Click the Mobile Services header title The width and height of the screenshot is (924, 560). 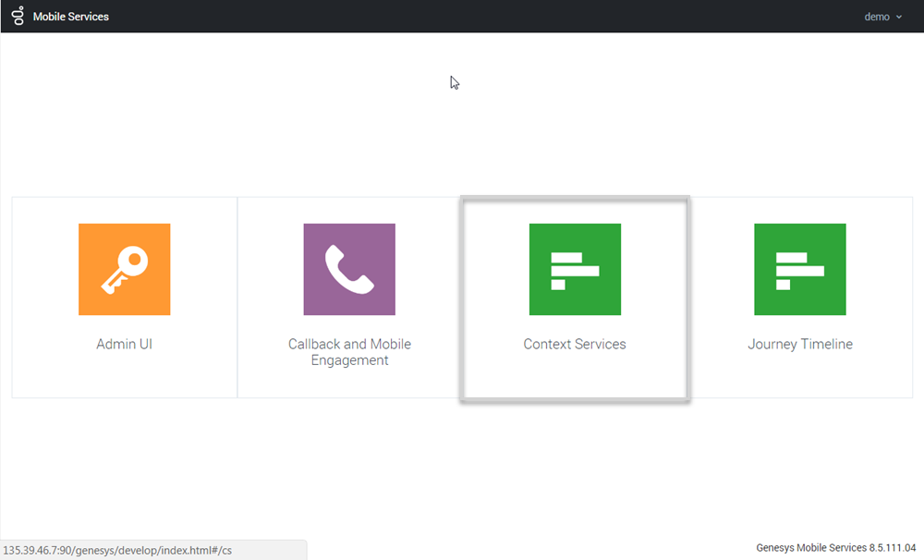(71, 17)
